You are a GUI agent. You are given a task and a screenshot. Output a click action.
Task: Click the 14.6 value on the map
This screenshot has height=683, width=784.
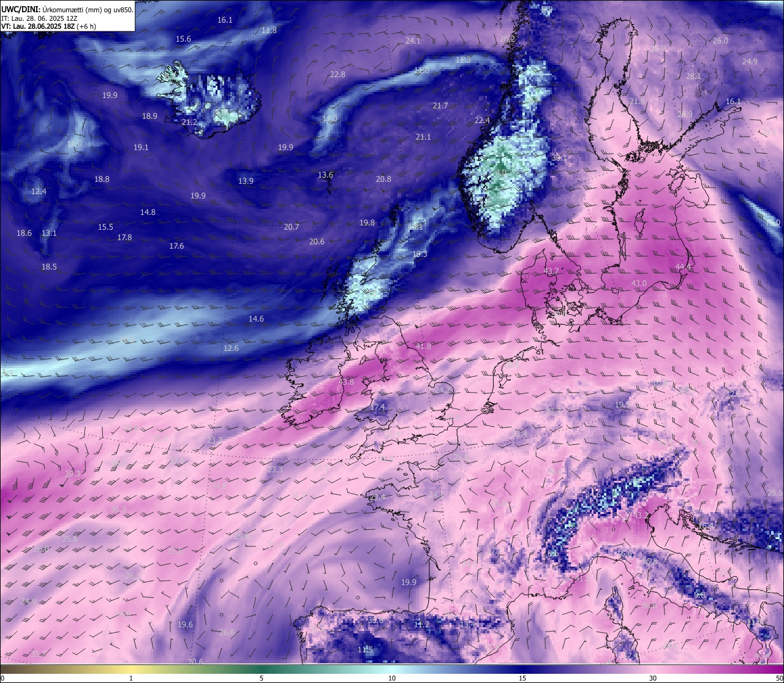pos(256,319)
